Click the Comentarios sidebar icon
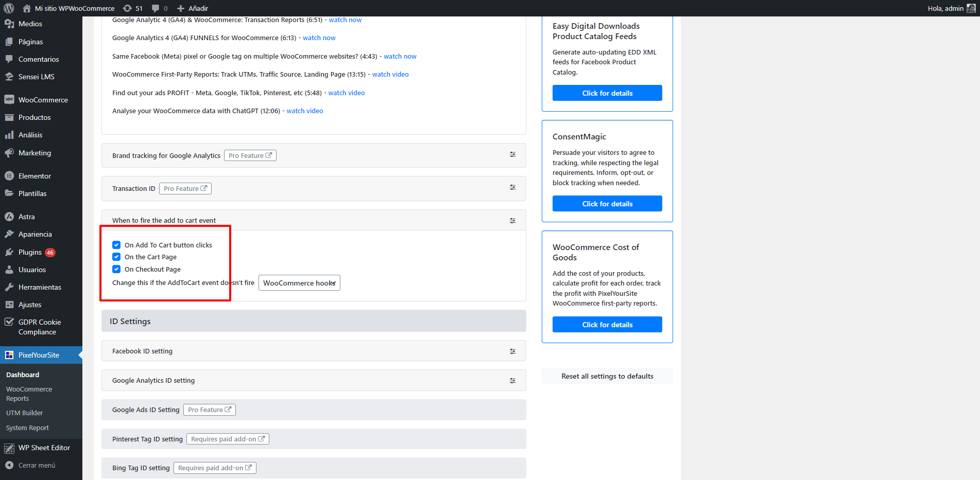 (9, 59)
